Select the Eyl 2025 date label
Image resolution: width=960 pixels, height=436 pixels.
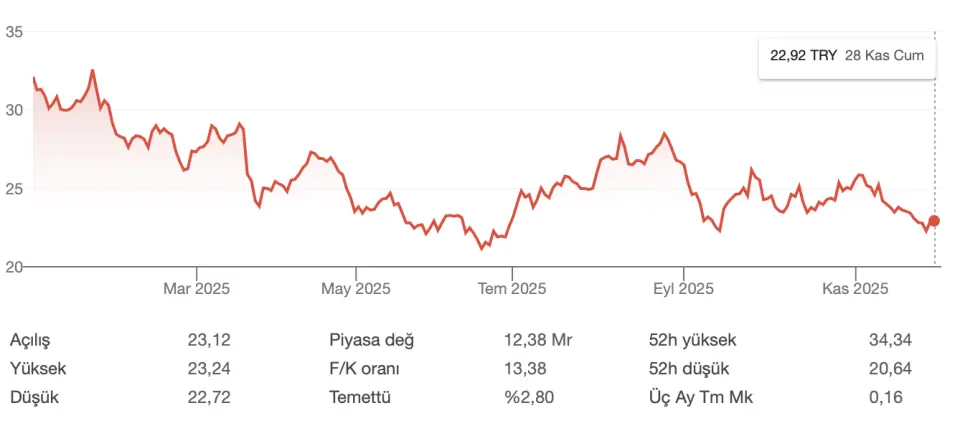point(683,289)
